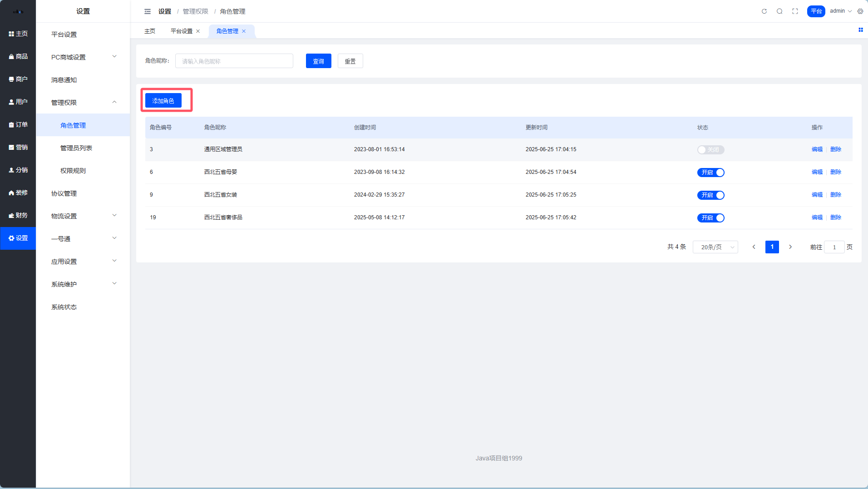868x489 pixels.
Task: Go to 商品 in the left navigation
Action: click(18, 56)
